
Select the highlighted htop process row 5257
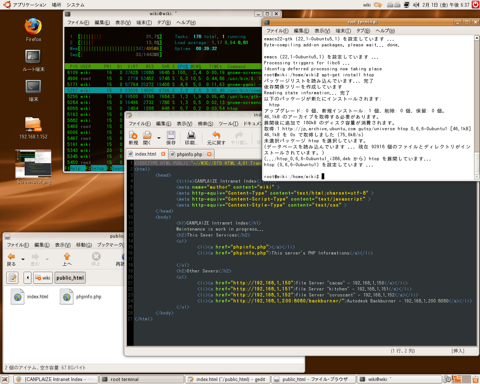(x=163, y=90)
